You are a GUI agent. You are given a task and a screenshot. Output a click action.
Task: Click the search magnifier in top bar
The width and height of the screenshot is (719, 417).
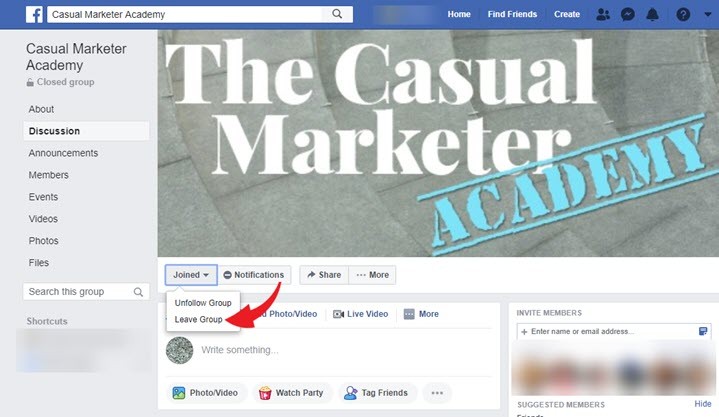[337, 14]
